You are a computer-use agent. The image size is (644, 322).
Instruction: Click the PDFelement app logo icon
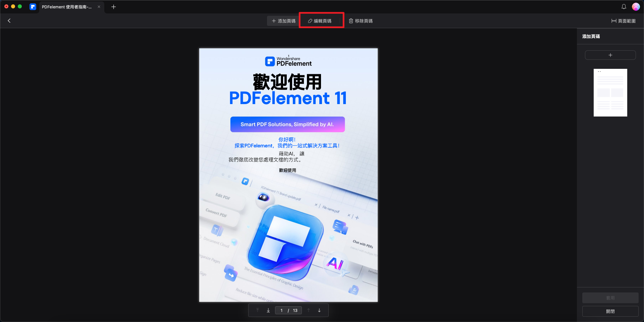(x=33, y=7)
